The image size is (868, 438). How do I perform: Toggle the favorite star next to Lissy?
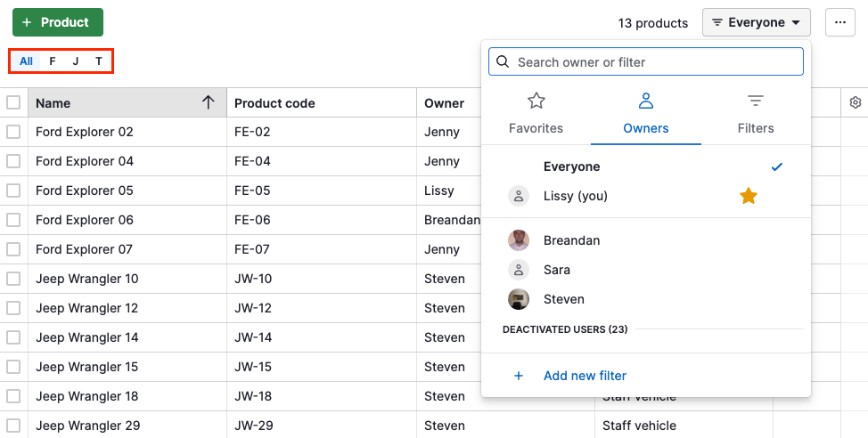pos(749,196)
